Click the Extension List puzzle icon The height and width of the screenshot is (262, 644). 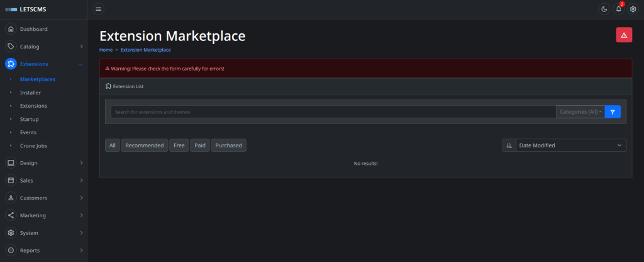point(108,86)
